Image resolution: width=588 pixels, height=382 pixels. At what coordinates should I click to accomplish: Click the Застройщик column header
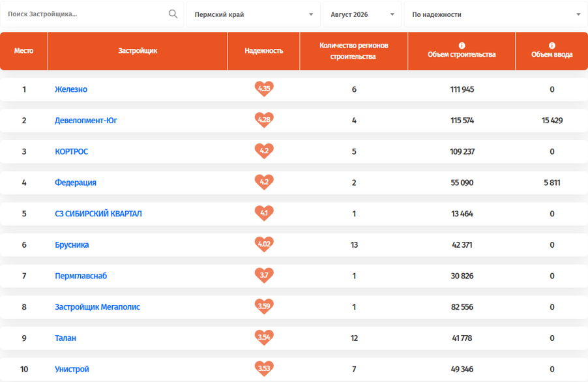coord(138,51)
